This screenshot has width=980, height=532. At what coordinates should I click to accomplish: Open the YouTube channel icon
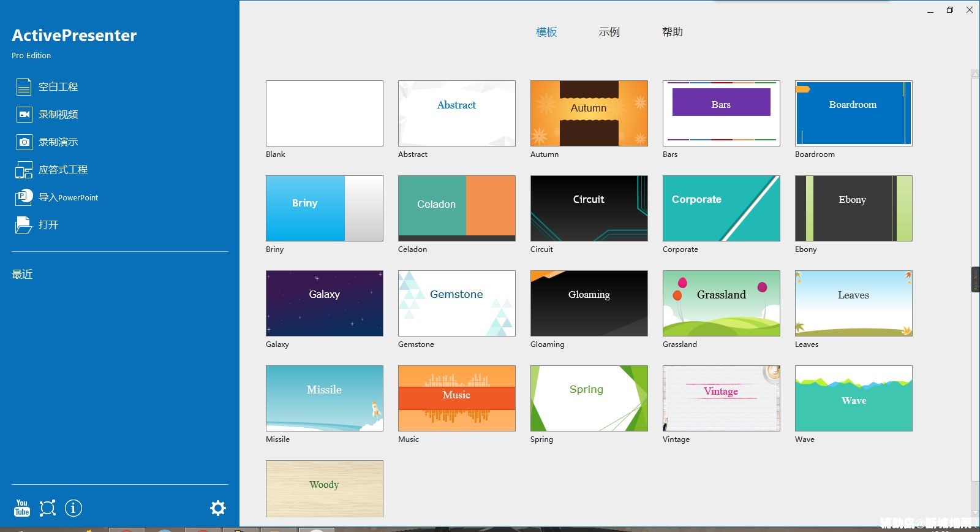coord(22,508)
